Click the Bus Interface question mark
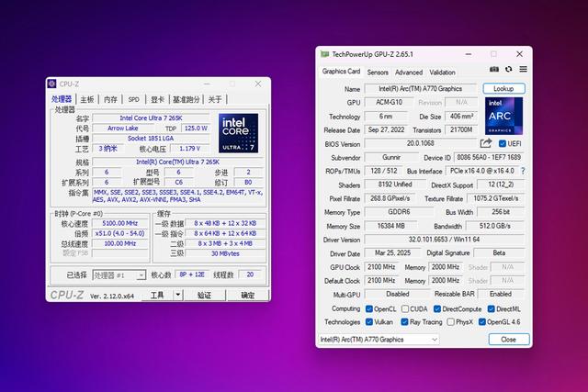Viewport: 588px width, 392px height. pyautogui.click(x=522, y=171)
